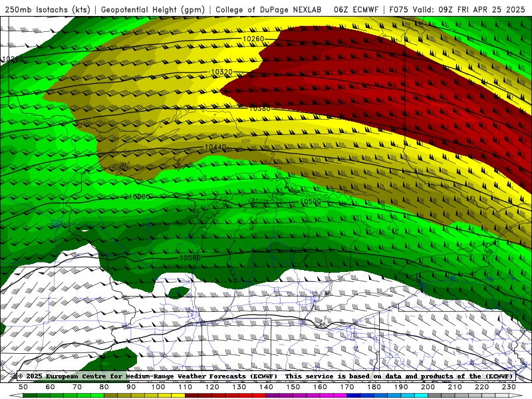
Task: Click the 10440 height contour label
Action: (215, 147)
